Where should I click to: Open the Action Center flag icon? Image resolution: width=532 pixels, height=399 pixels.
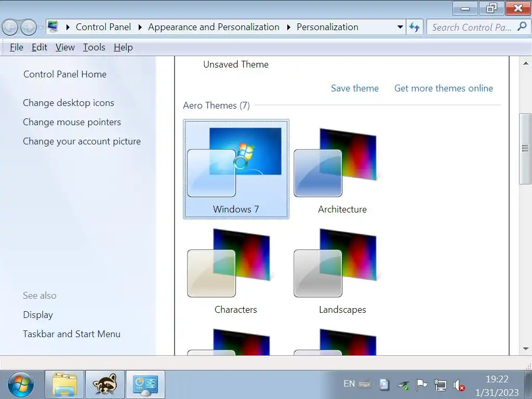(x=421, y=384)
